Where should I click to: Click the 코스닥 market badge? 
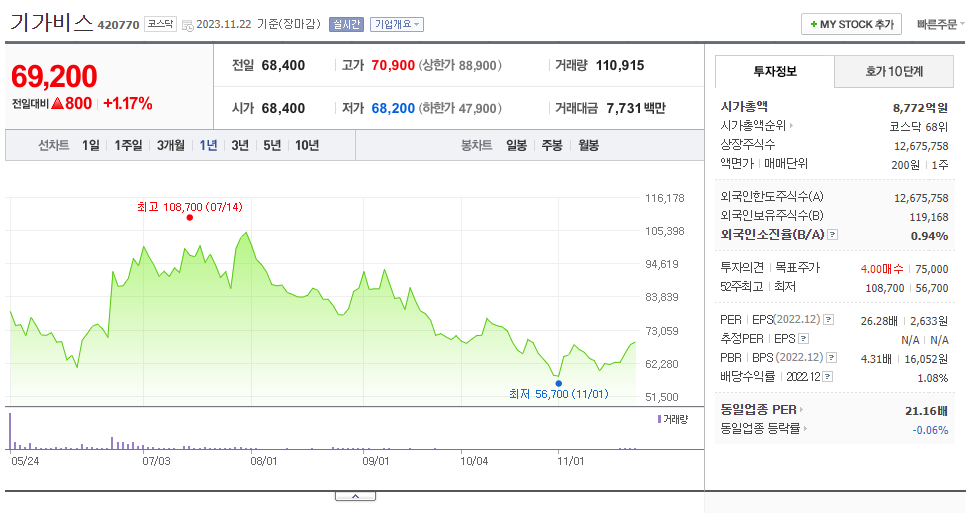[160, 24]
